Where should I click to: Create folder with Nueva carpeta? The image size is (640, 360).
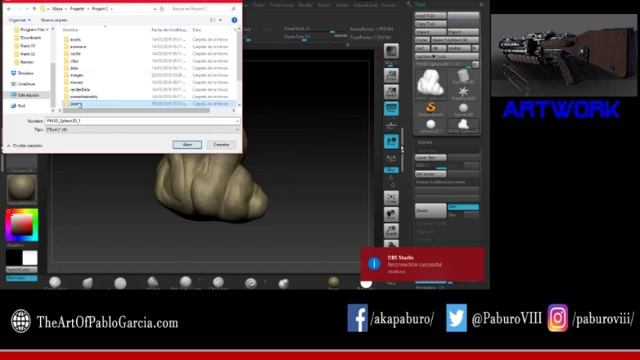[x=54, y=20]
